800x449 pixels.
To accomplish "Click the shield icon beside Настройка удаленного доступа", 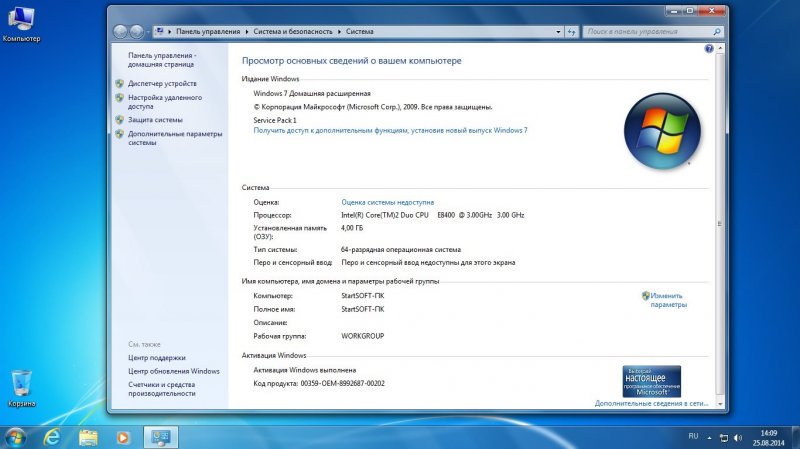I will pos(119,97).
